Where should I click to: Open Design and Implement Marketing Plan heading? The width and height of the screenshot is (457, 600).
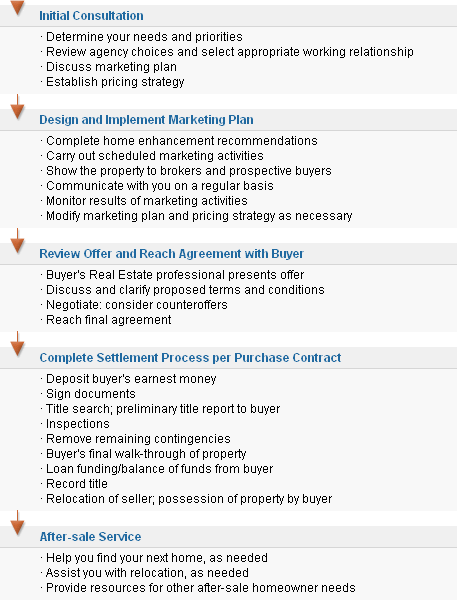146,120
